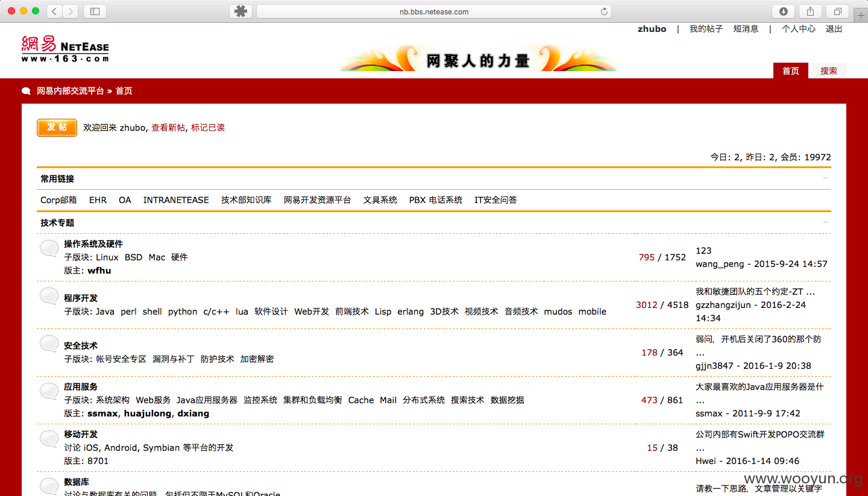Image resolution: width=868 pixels, height=496 pixels.
Task: Open the mobile sub-board
Action: point(593,312)
